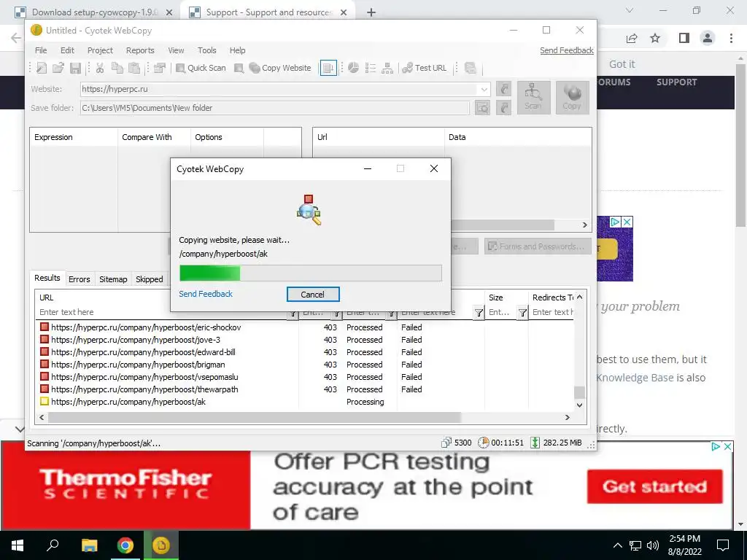This screenshot has width=747, height=560.
Task: Toggle the highlighted auto-scroll results icon
Action: point(328,68)
